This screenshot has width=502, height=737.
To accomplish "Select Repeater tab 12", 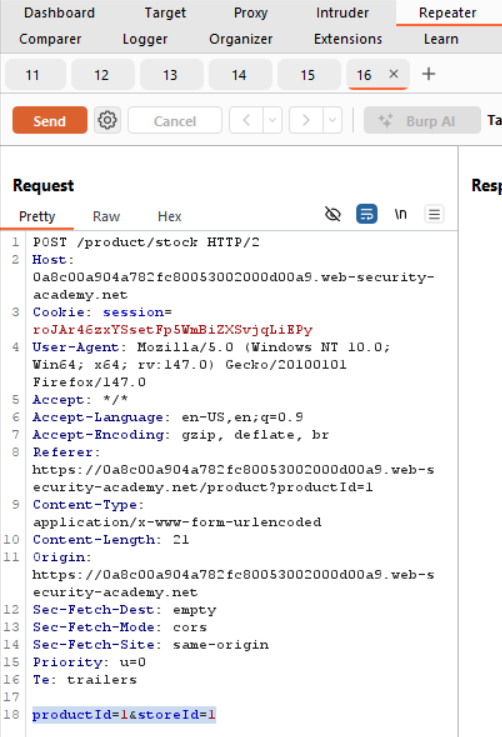I will coord(102,75).
